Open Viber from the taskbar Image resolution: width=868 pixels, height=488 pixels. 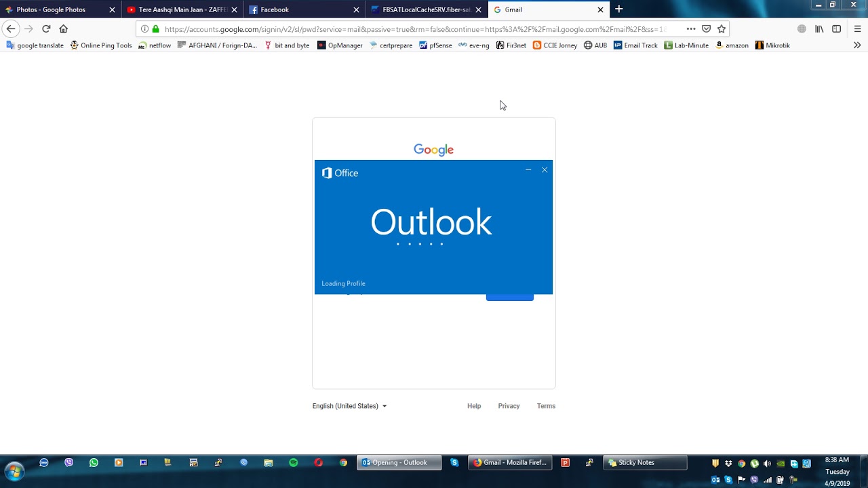point(68,463)
